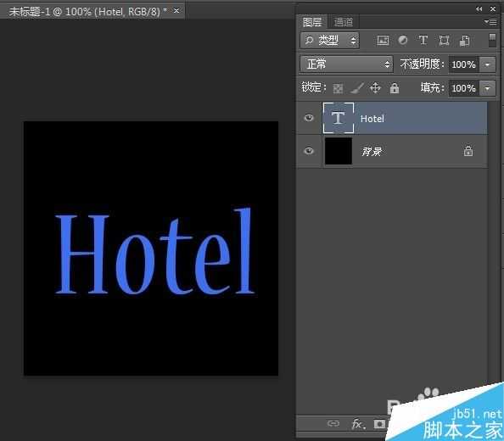Click the shape layer filter icon
This screenshot has width=504, height=441.
444,41
